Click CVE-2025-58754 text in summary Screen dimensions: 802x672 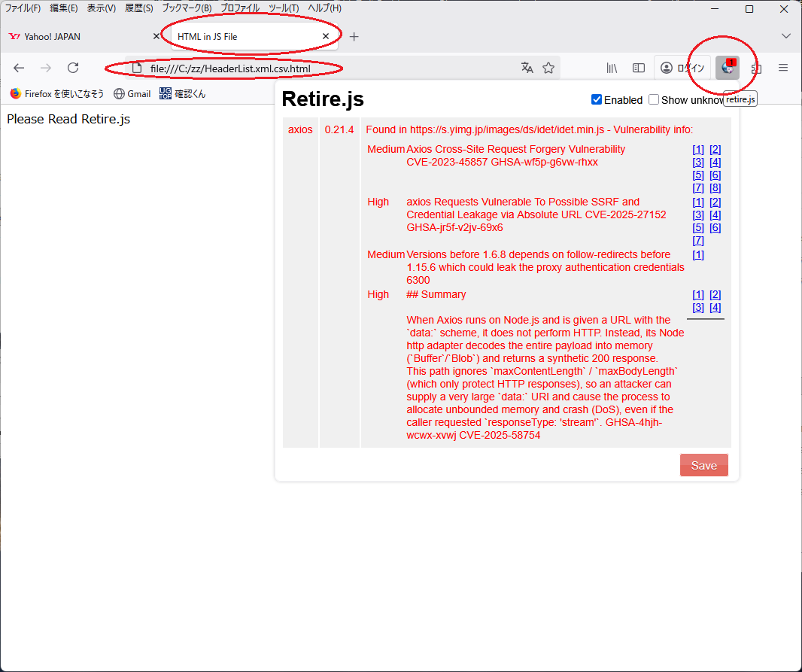click(500, 435)
